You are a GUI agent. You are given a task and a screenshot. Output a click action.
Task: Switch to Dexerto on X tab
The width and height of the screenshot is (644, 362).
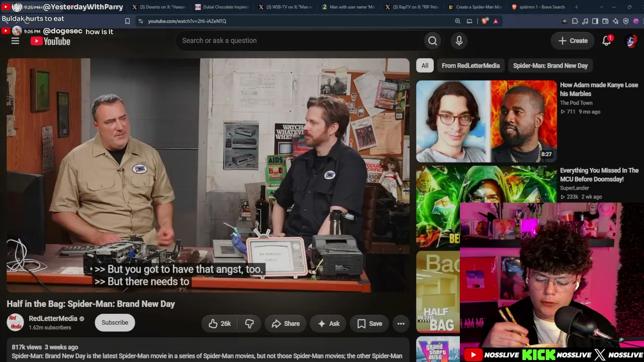[x=159, y=7]
